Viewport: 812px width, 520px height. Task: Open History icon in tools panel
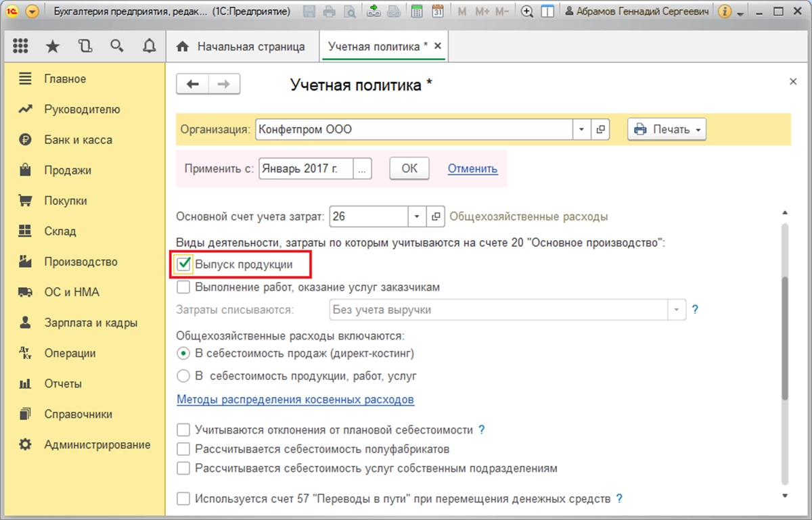(x=85, y=46)
